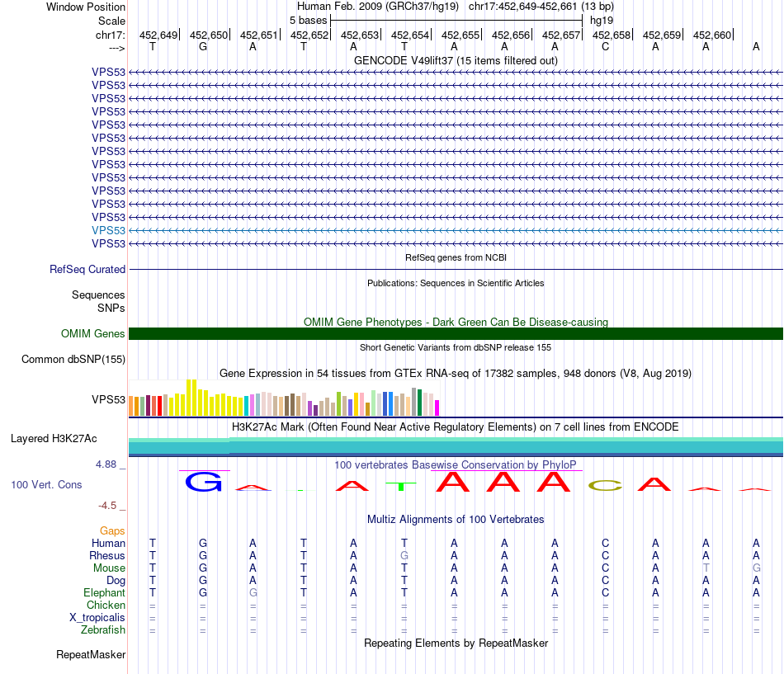The height and width of the screenshot is (674, 784).
Task: Select the 'Chicken' species row label
Action: point(106,605)
